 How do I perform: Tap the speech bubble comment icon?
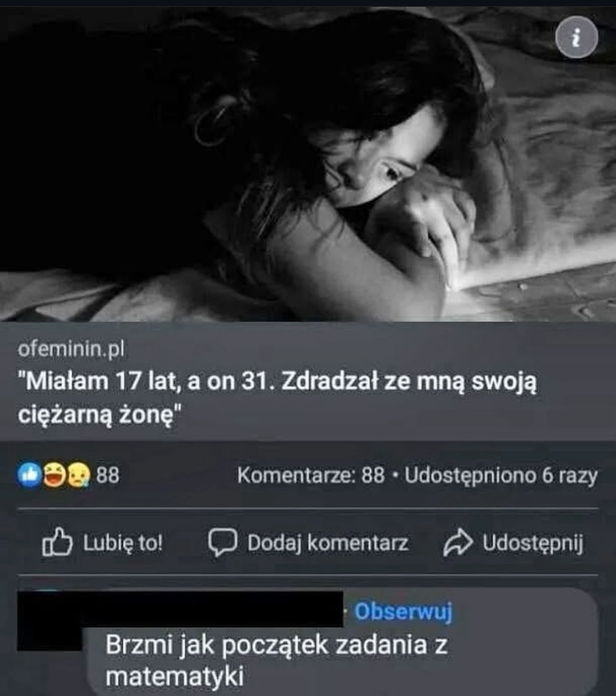point(222,543)
